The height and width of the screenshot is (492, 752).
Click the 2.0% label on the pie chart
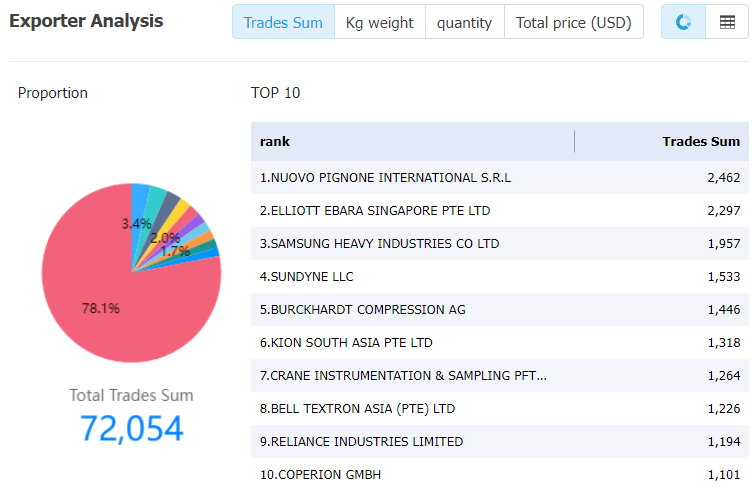[165, 238]
